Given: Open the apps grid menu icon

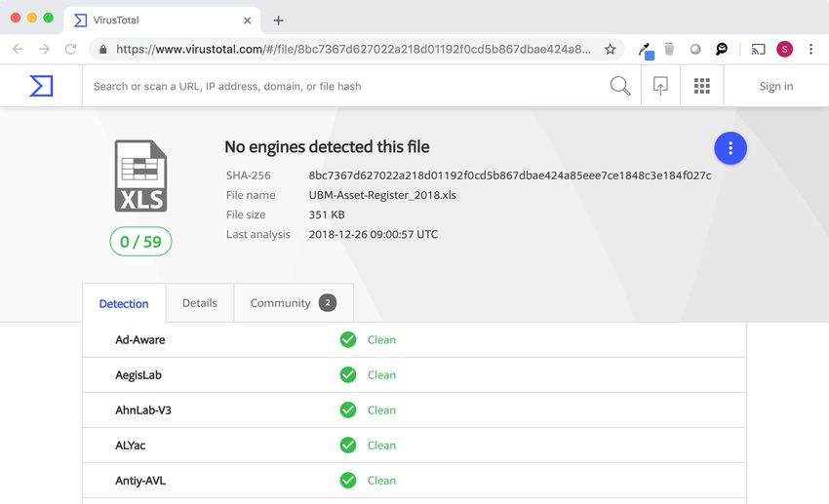Looking at the screenshot, I should click(701, 86).
